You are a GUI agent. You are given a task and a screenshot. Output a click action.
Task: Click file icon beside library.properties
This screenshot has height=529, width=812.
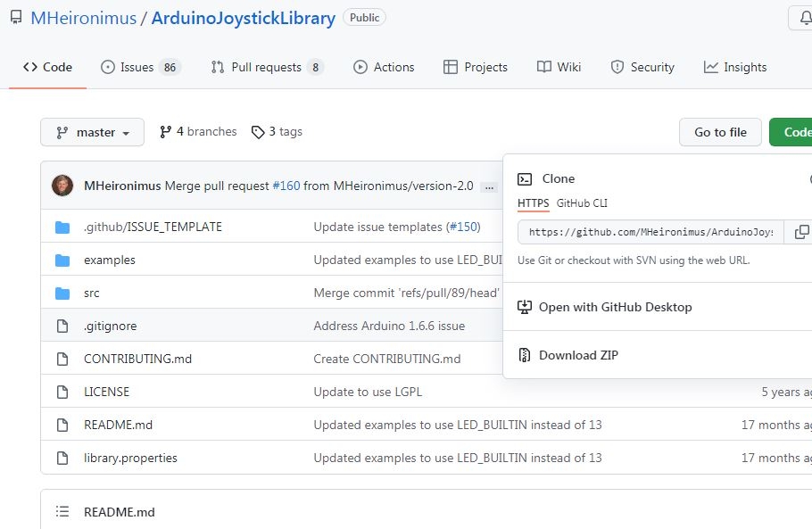point(62,459)
